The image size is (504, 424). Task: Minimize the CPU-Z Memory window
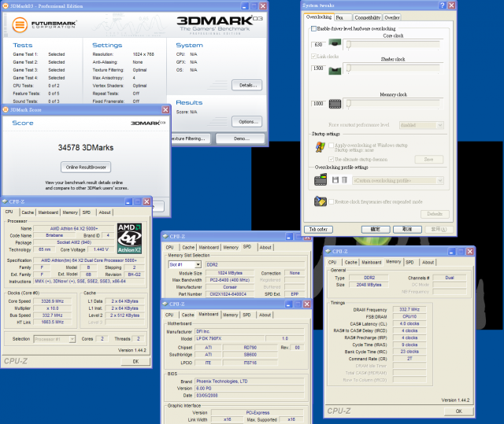(x=451, y=251)
